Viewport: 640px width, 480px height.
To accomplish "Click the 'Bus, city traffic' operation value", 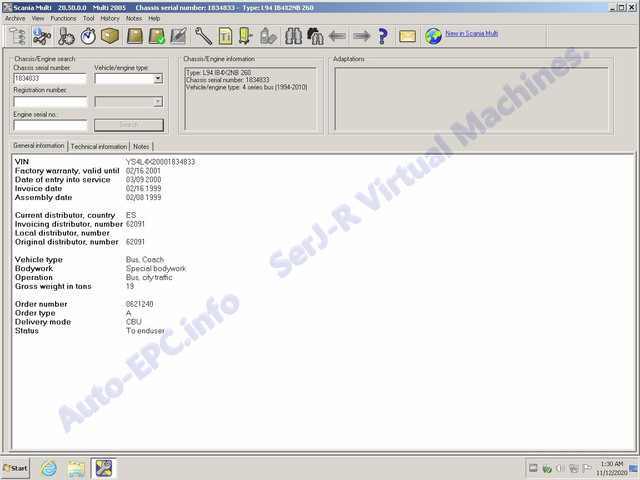I will (149, 278).
